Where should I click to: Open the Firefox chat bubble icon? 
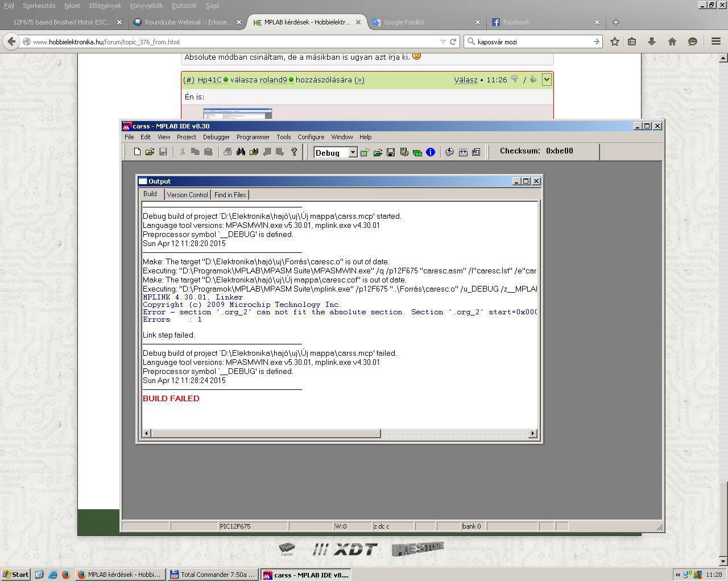693,41
